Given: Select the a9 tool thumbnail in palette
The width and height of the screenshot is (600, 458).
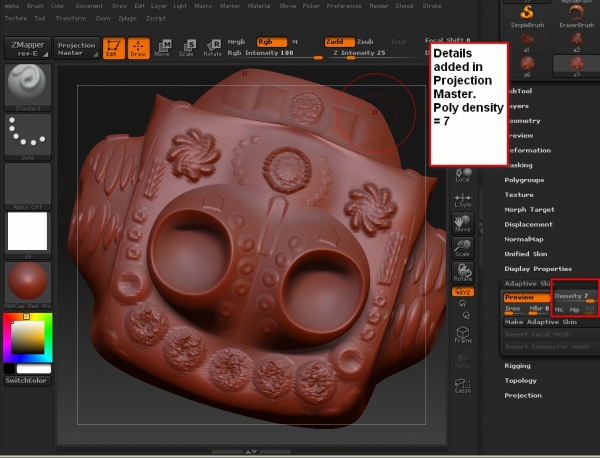Looking at the screenshot, I should point(576,67).
